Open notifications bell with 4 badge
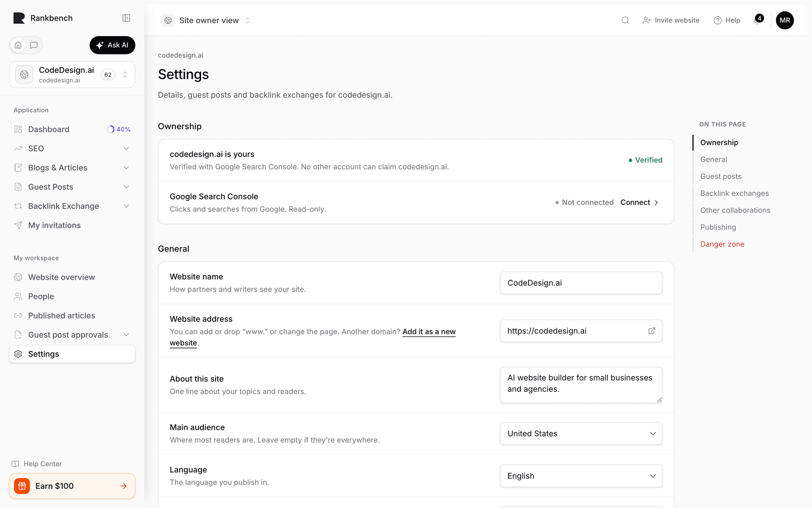This screenshot has height=508, width=812. tap(758, 20)
